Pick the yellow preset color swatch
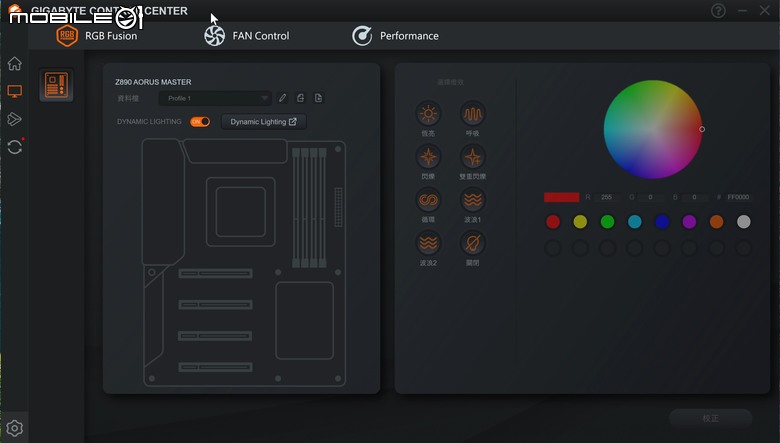This screenshot has width=780, height=443. point(580,222)
